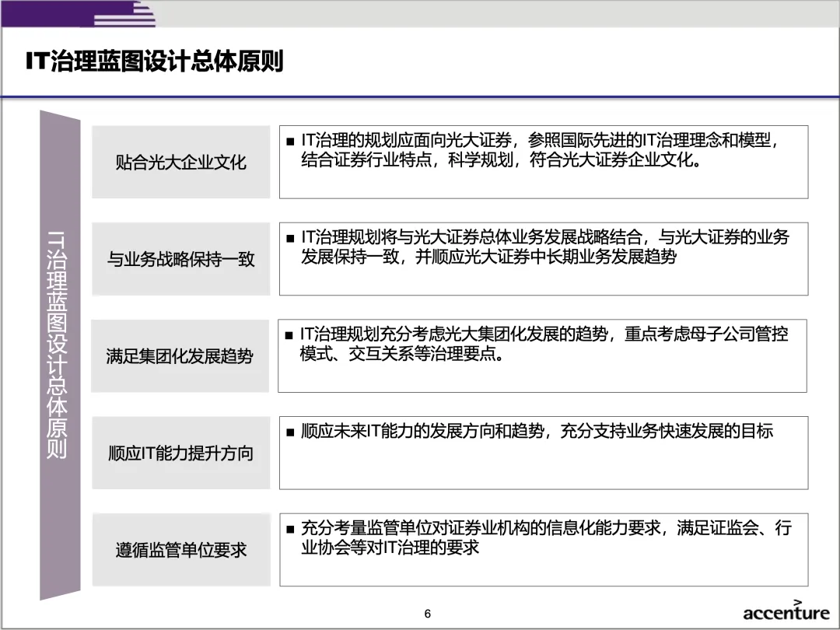
Task: Select the text box beginning IT治理规划充分考虑光大集团化
Action: [x=542, y=355]
